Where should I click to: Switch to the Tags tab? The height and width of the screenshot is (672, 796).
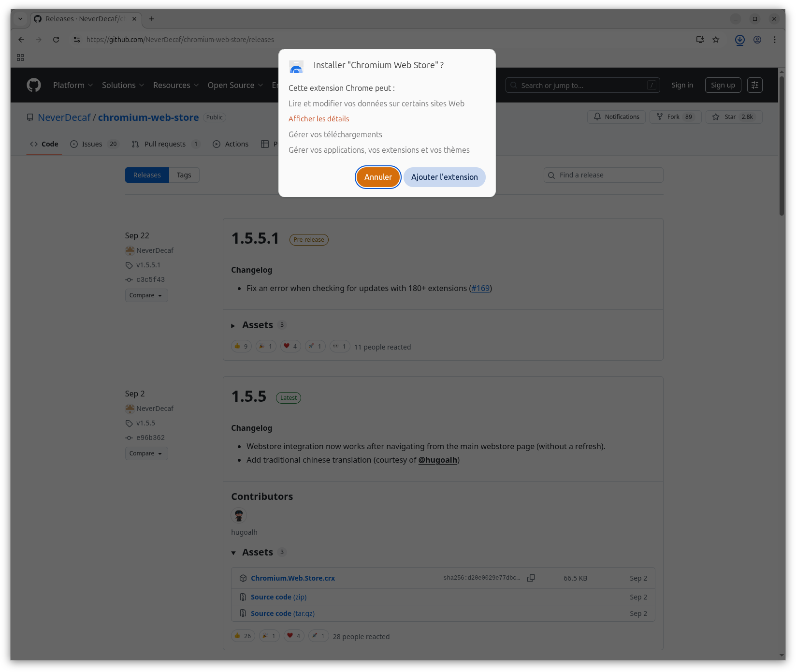184,175
